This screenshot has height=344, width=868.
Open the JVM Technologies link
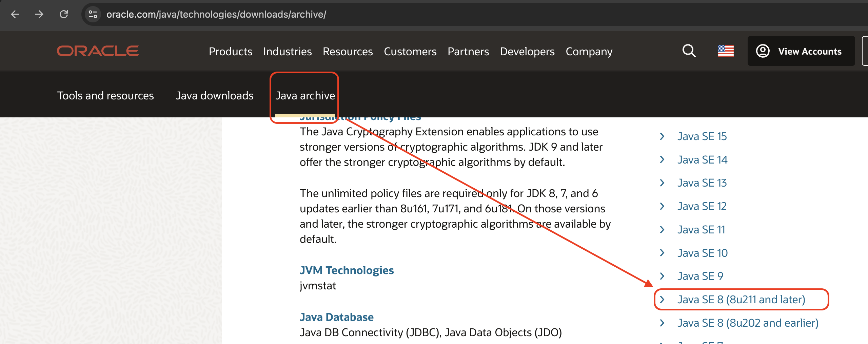click(347, 270)
